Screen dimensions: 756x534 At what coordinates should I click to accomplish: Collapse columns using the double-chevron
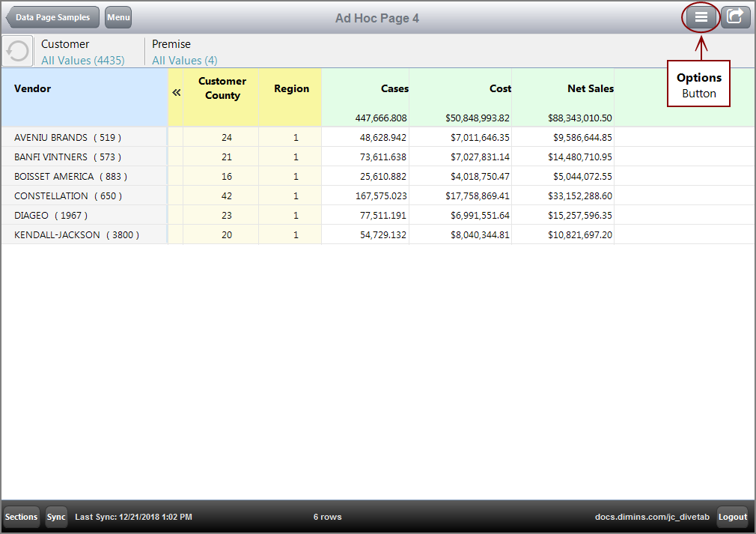click(x=176, y=94)
